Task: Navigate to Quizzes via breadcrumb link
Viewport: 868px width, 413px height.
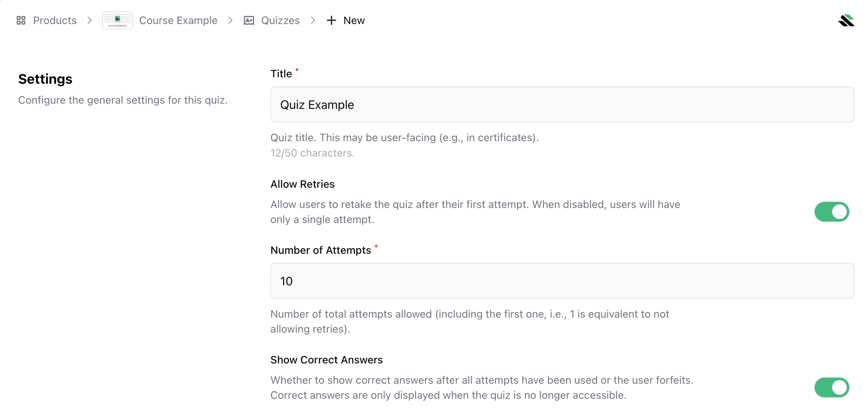Action: (280, 20)
